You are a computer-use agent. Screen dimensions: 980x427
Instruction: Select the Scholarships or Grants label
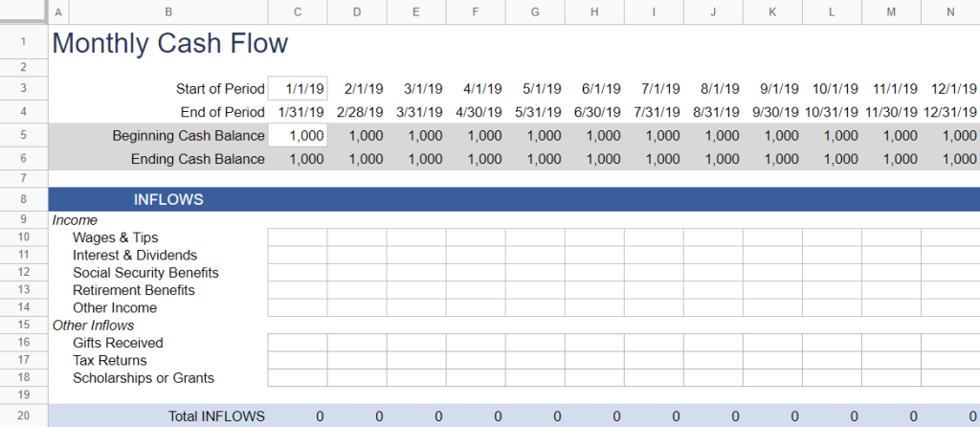pyautogui.click(x=144, y=377)
